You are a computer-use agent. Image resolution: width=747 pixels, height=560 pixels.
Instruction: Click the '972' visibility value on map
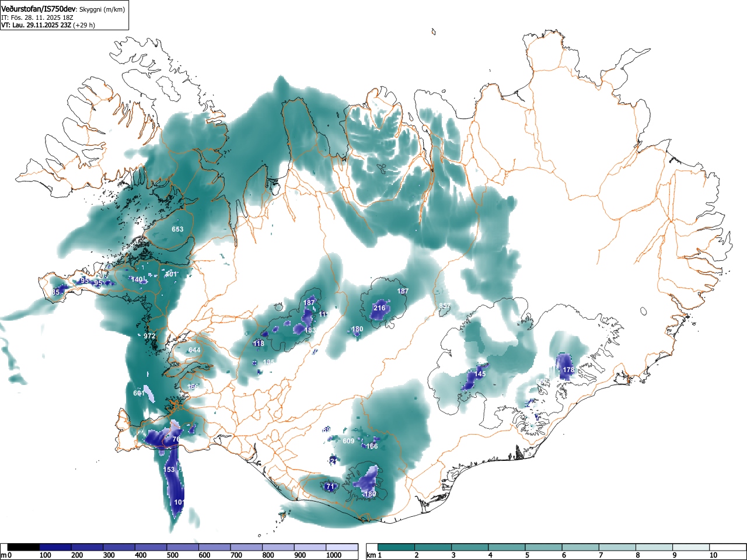click(x=149, y=336)
